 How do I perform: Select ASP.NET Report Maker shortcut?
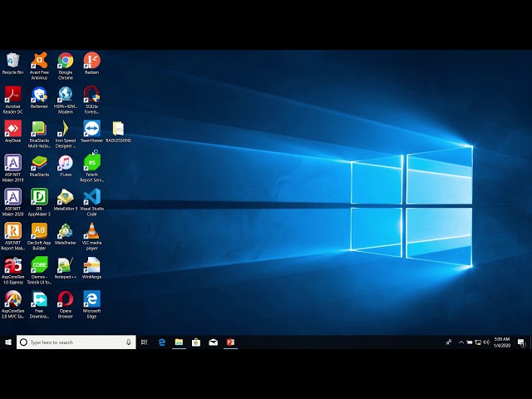13,236
